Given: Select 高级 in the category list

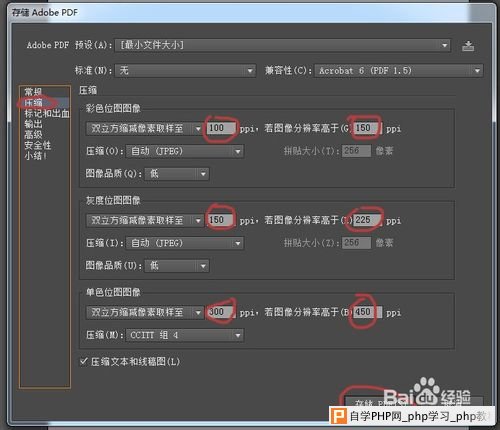Looking at the screenshot, I should pos(33,135).
